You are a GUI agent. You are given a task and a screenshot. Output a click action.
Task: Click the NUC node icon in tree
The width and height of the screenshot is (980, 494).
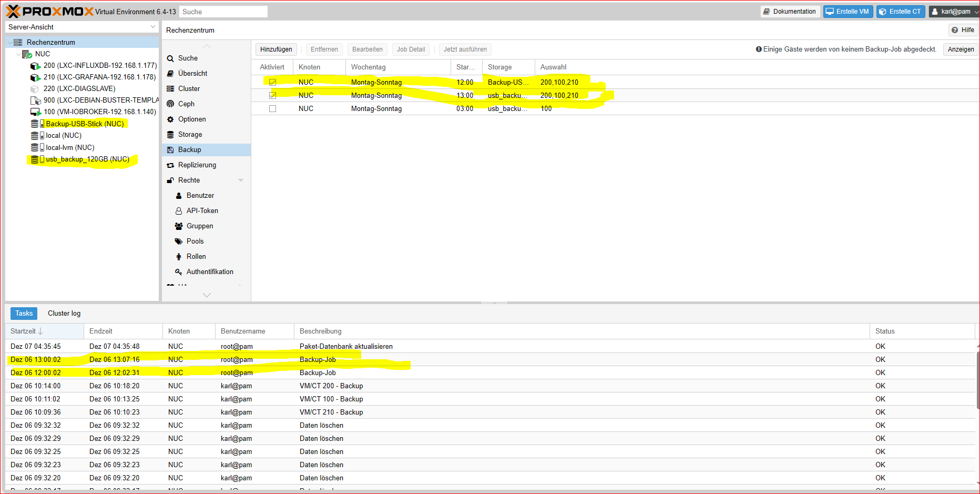[x=27, y=54]
